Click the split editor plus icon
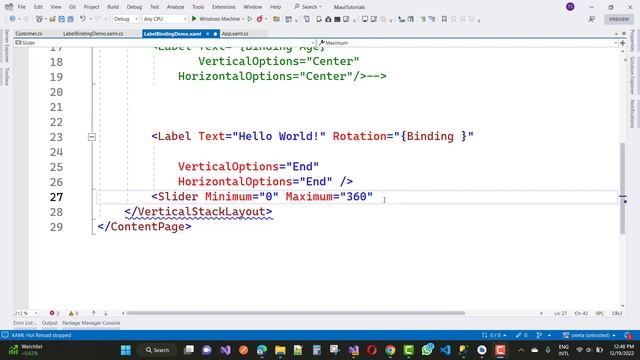 click(622, 43)
